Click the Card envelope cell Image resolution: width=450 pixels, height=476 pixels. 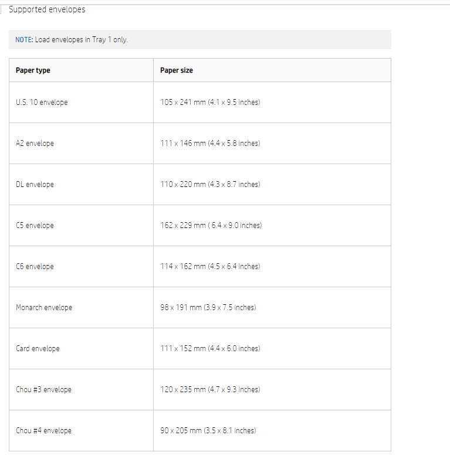point(38,349)
